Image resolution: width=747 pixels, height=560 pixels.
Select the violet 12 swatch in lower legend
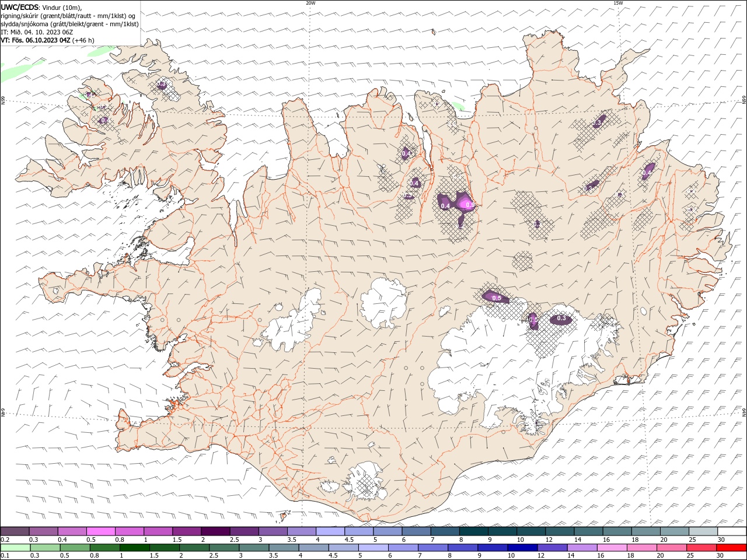tap(553, 547)
